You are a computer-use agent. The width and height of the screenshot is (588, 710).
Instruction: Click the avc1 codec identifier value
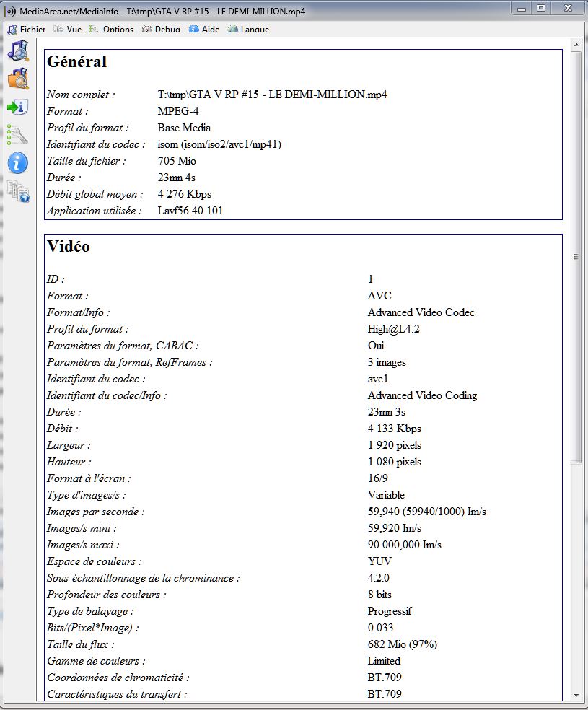[377, 379]
